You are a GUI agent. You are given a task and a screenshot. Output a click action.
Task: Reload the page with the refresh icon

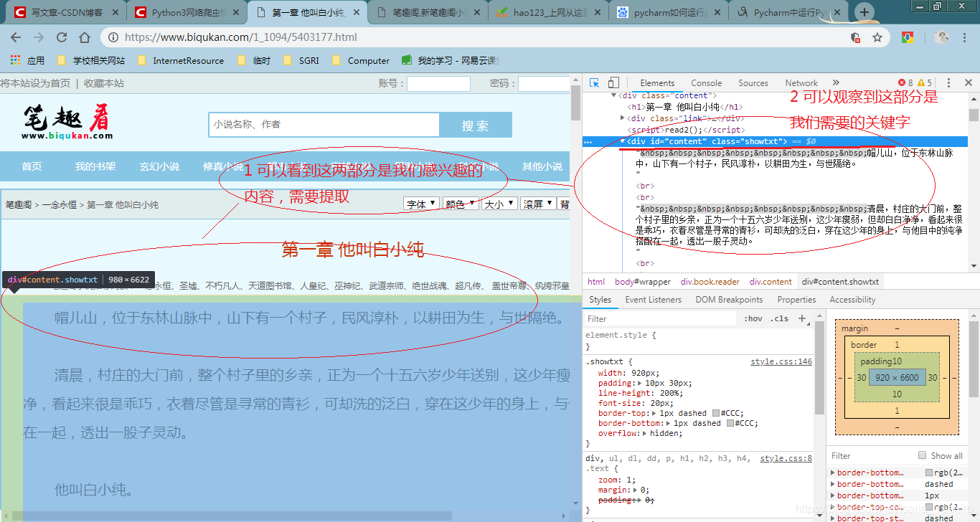[x=62, y=37]
